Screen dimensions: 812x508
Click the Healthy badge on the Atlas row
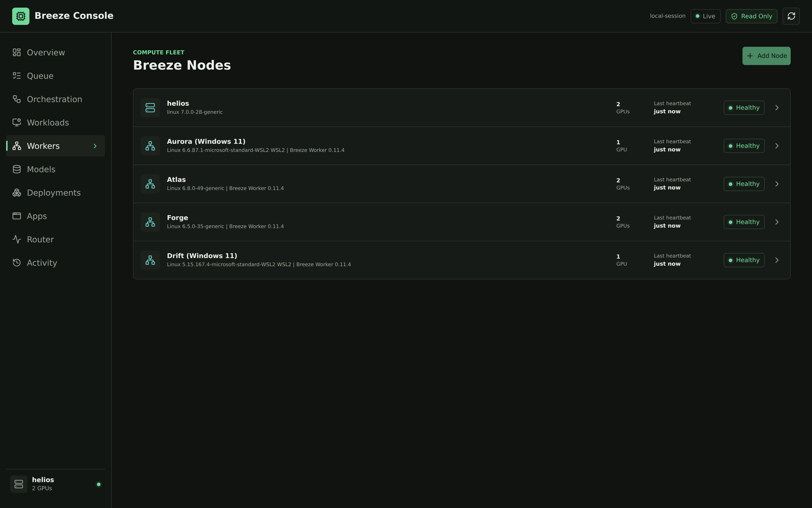[x=744, y=184]
